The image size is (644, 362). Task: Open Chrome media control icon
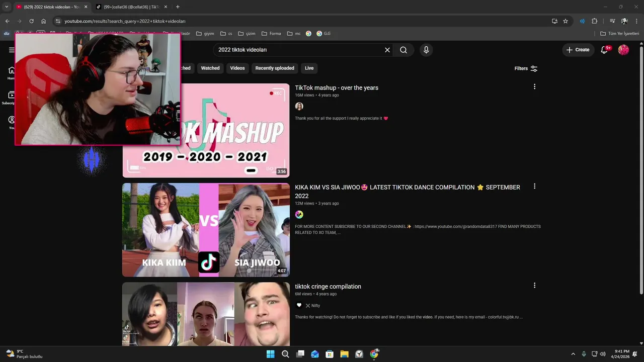tap(612, 21)
